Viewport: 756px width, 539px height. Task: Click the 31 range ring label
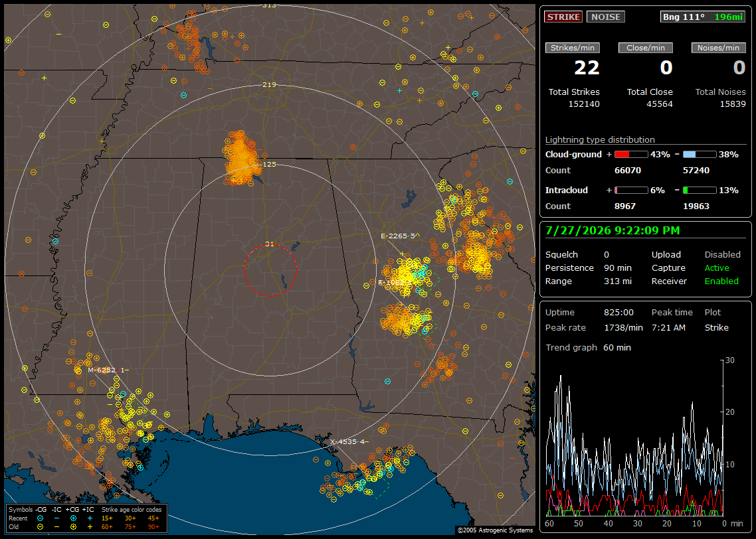tap(270, 244)
